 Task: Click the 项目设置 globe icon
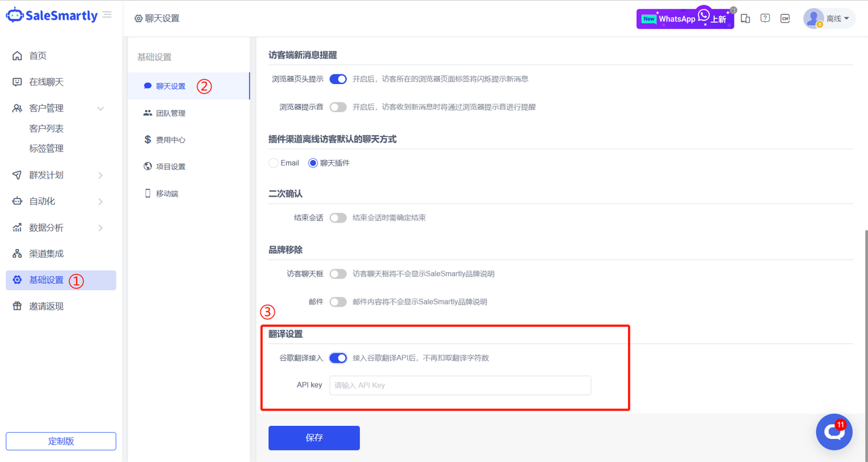[148, 166]
